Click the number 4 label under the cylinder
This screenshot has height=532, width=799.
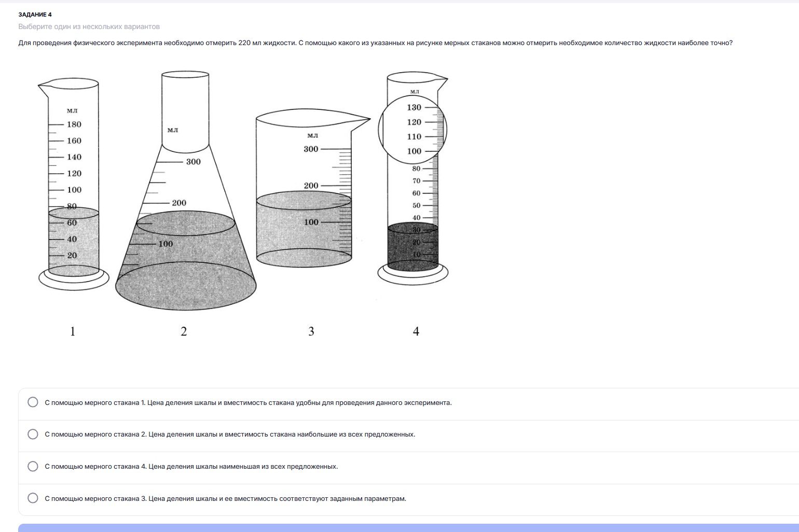(416, 331)
